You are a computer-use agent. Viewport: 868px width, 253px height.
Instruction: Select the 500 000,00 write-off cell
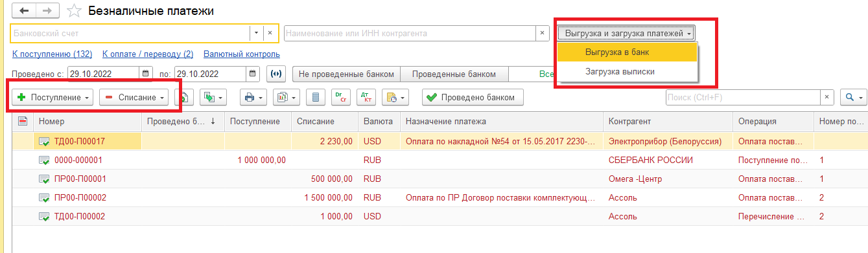click(324, 179)
